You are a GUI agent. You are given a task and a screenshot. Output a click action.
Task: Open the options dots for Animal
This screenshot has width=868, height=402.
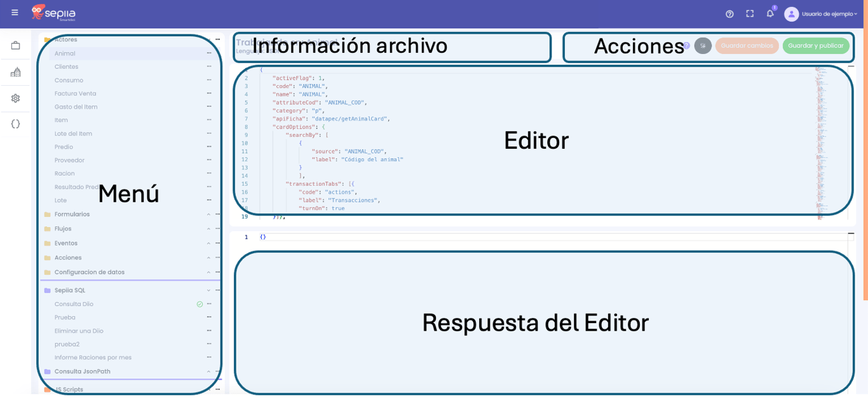(209, 53)
